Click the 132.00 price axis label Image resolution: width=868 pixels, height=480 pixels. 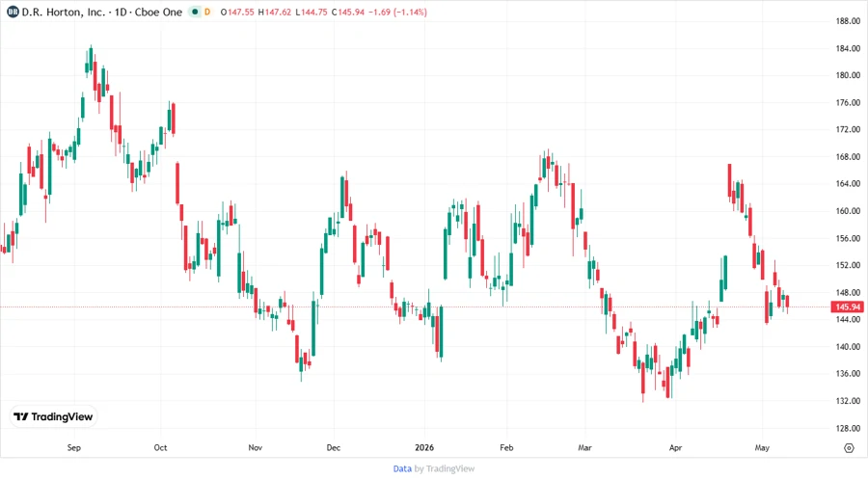[x=848, y=401]
